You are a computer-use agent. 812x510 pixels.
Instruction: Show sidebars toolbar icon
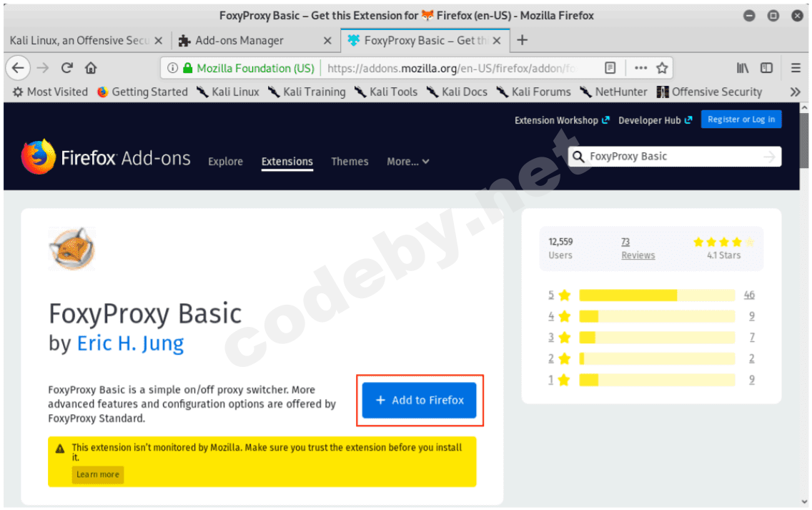(x=766, y=68)
